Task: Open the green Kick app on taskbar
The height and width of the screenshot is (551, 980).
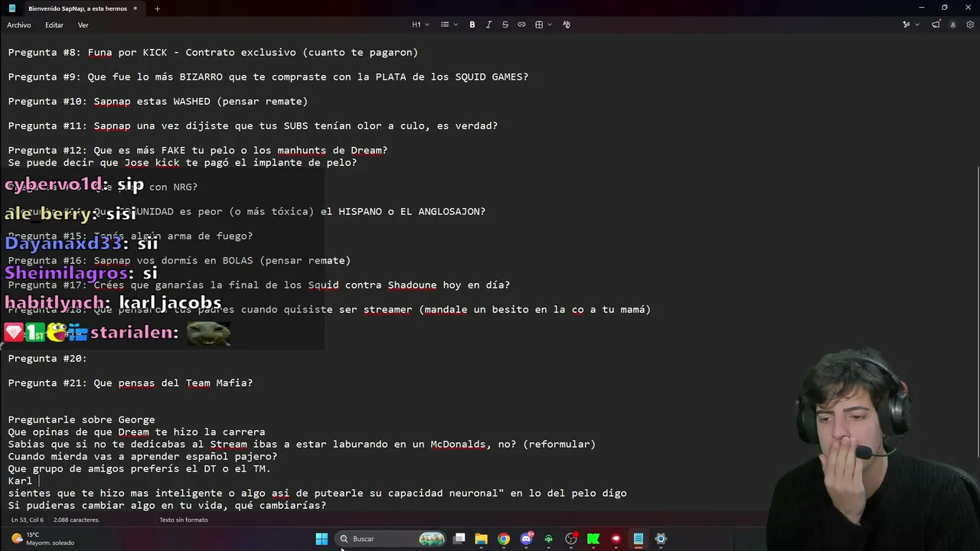Action: click(x=593, y=539)
